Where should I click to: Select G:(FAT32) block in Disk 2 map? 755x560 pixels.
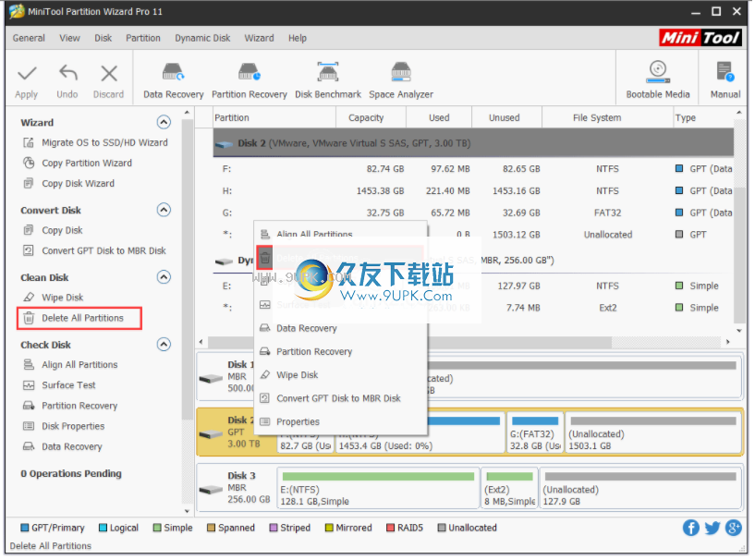pos(535,432)
